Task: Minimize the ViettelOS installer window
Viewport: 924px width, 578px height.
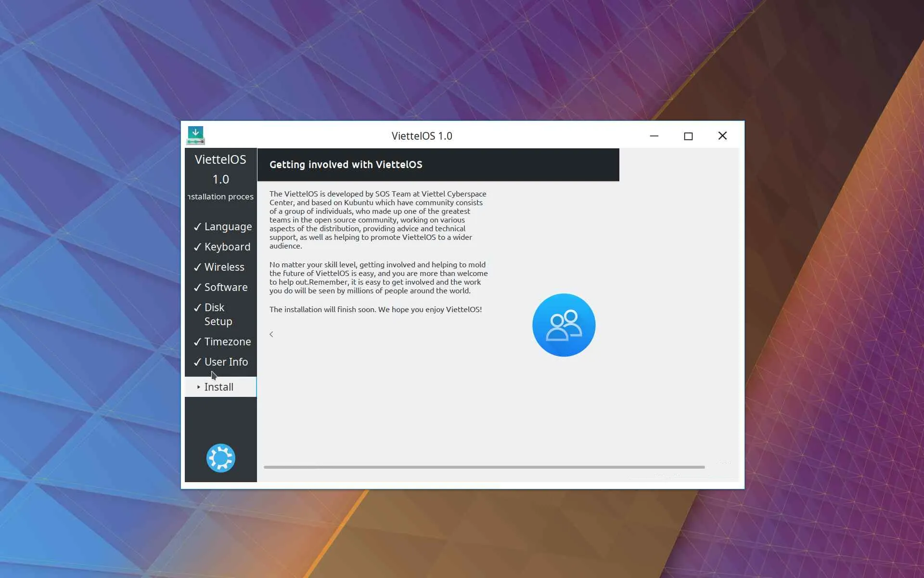Action: 654,136
